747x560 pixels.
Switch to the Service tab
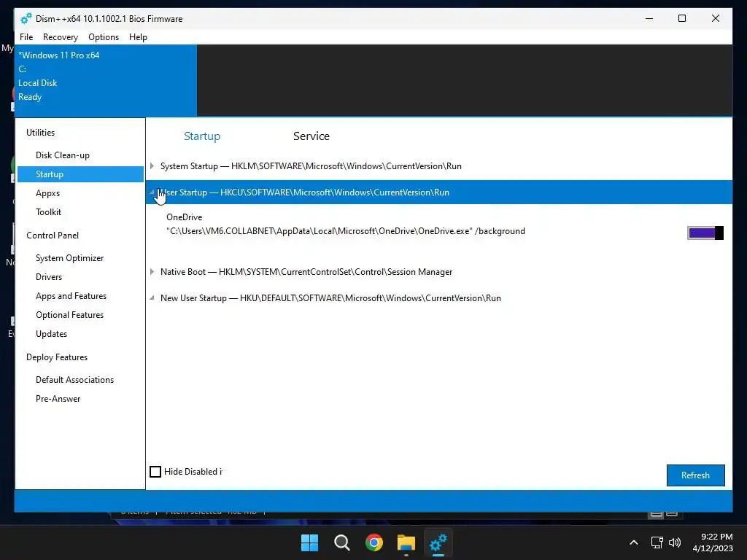pos(311,136)
